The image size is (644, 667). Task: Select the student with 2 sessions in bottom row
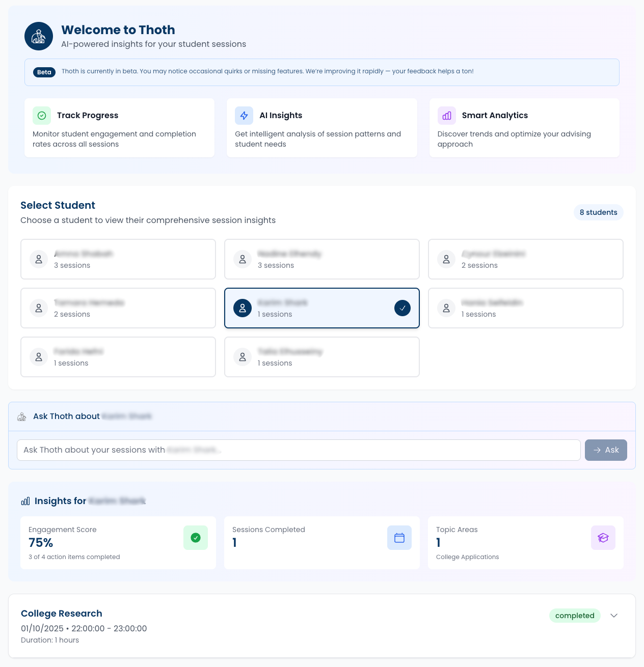(118, 308)
